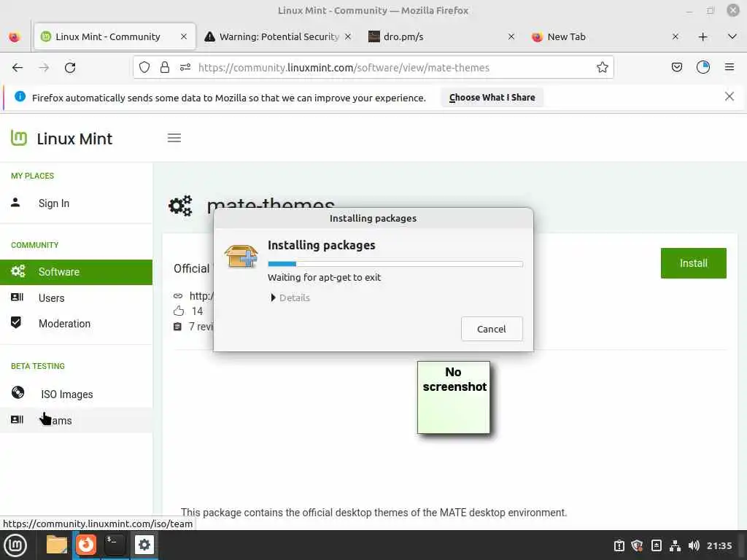This screenshot has height=560, width=747.
Task: Open the Firefox application menu hamburger
Action: [x=729, y=68]
